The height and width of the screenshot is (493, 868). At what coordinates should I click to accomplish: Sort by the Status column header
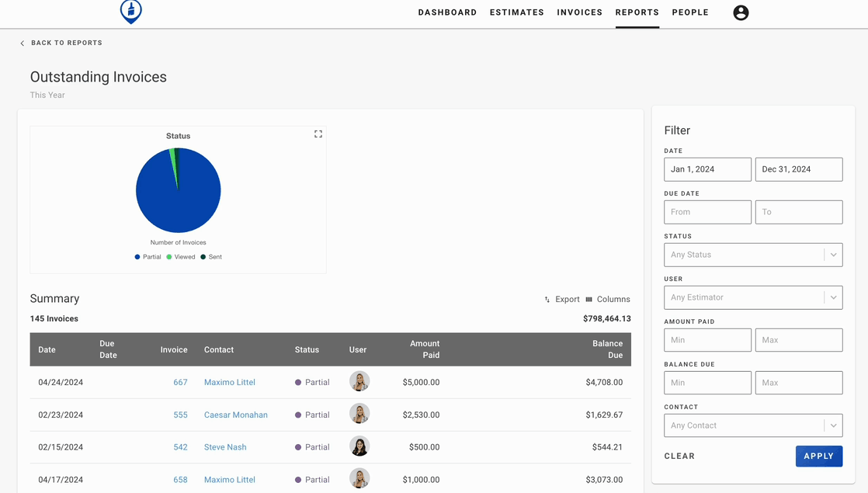click(x=307, y=349)
